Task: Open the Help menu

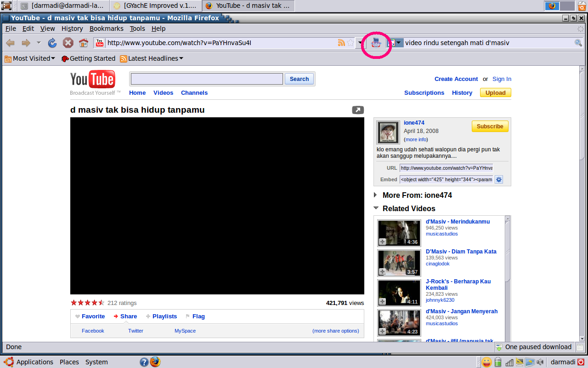Action: tap(158, 29)
